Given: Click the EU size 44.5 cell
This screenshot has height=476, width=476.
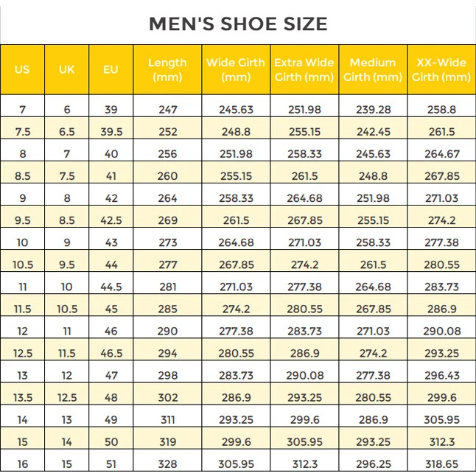Looking at the screenshot, I should 111,287.
